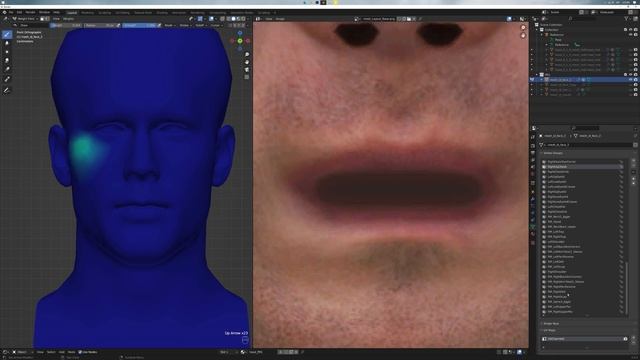640x360 pixels.
Task: Adjust the Weight slider in tool header
Action: [x=66, y=25]
